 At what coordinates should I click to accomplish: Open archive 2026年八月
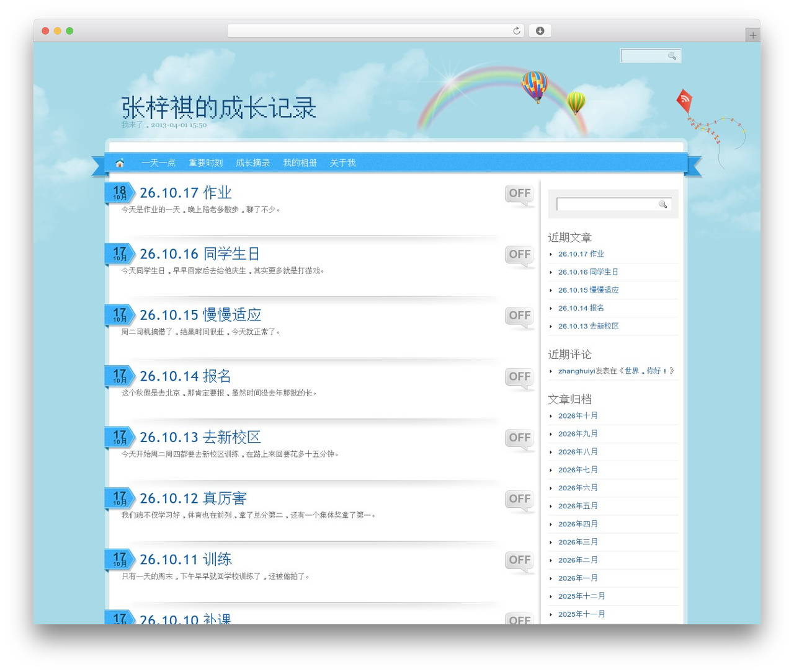tap(578, 452)
